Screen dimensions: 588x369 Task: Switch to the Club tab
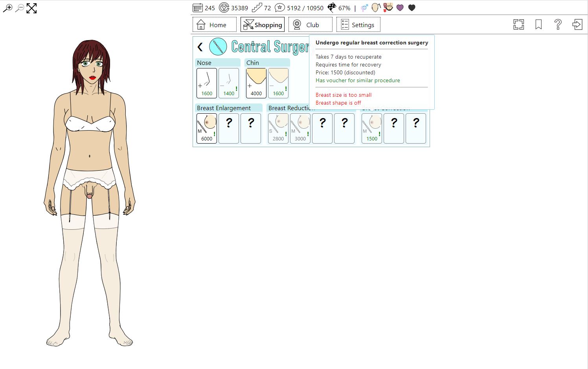310,25
